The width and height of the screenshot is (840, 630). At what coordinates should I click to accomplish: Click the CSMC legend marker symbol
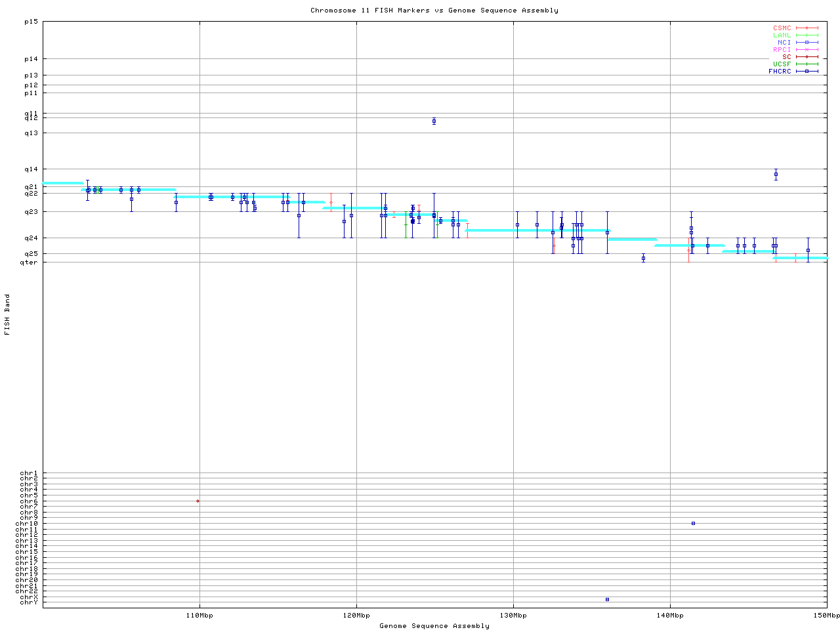pyautogui.click(x=807, y=28)
